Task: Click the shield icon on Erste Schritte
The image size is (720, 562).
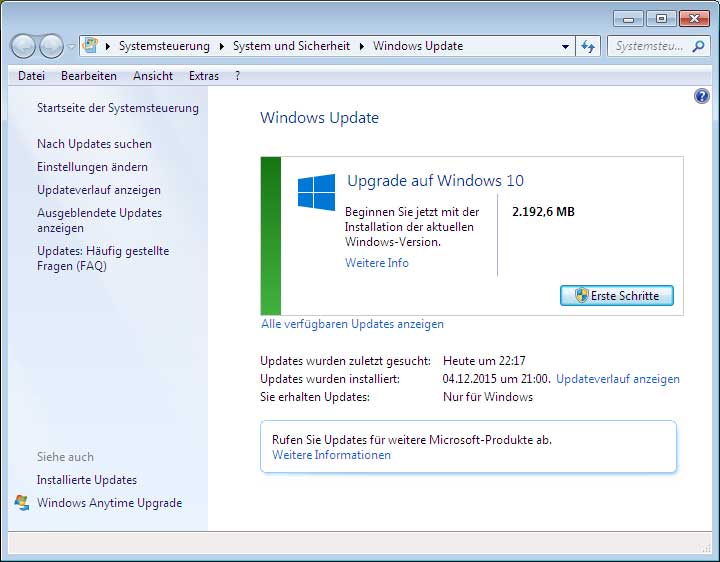Action: point(581,295)
